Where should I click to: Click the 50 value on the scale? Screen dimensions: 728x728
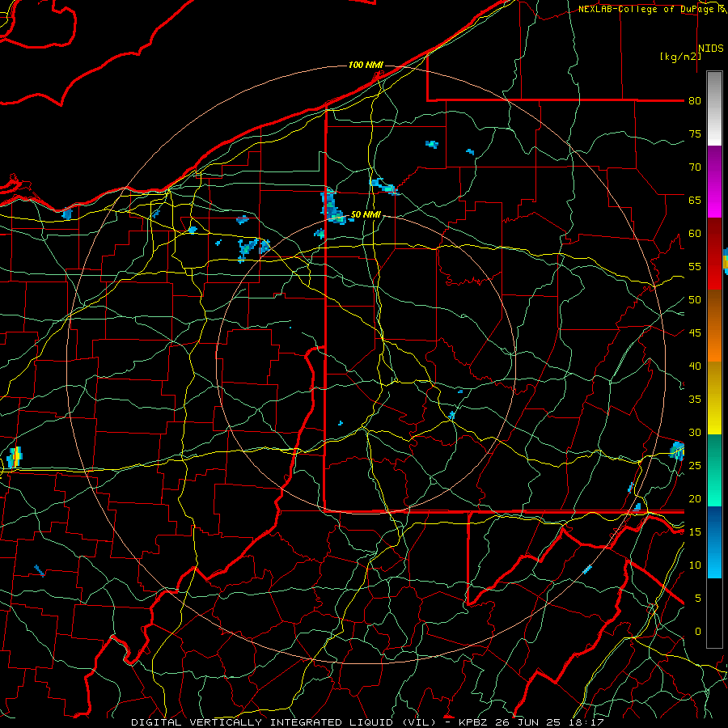695,300
